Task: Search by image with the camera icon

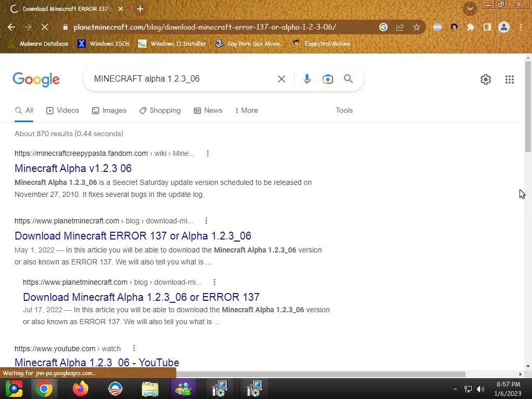Action: click(328, 79)
